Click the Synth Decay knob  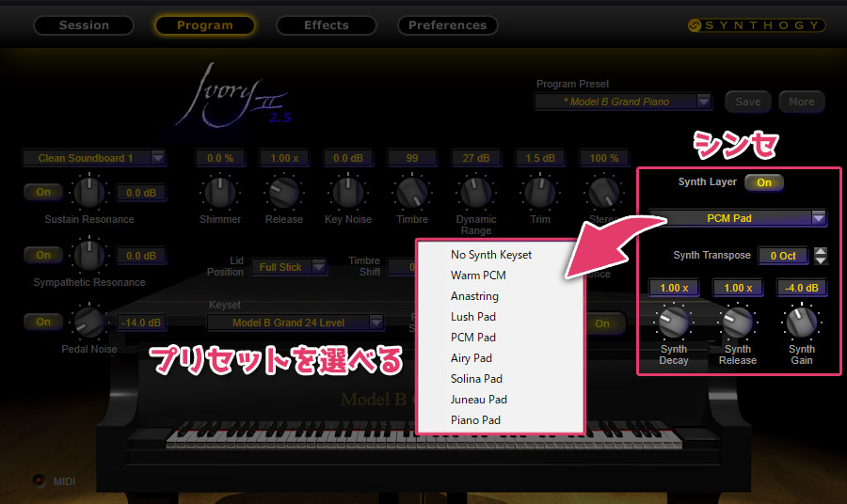point(674,322)
